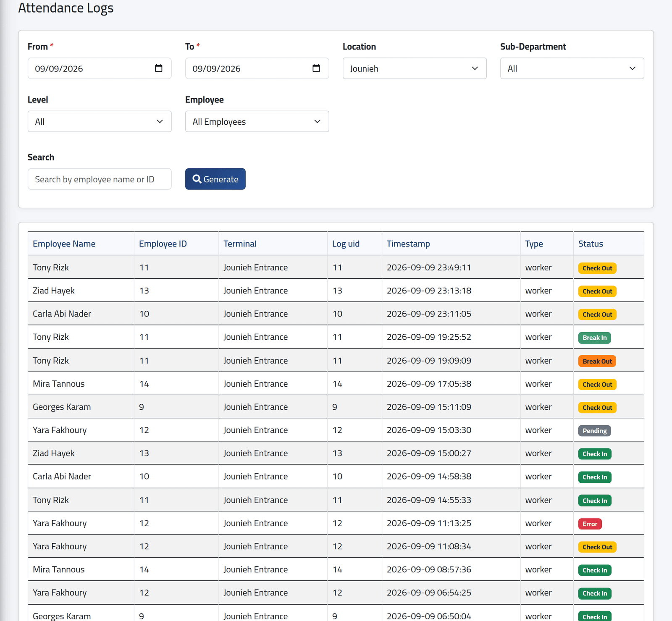Image resolution: width=672 pixels, height=621 pixels.
Task: Click the Check Out badge at 23:49:11
Action: tap(597, 268)
